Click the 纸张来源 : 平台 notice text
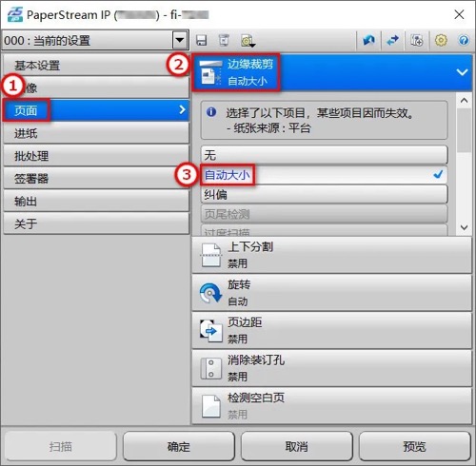 [x=268, y=128]
